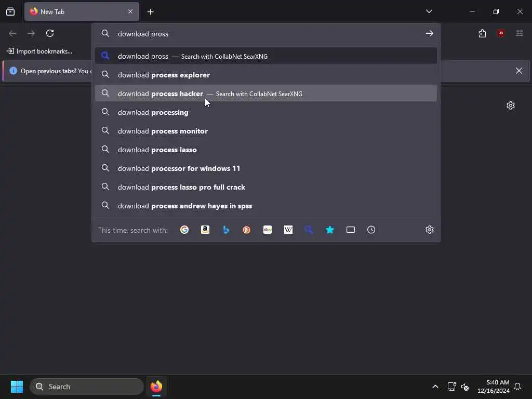Select suggestion download process andrew hayes in spss
The width and height of the screenshot is (532, 399).
(266, 205)
